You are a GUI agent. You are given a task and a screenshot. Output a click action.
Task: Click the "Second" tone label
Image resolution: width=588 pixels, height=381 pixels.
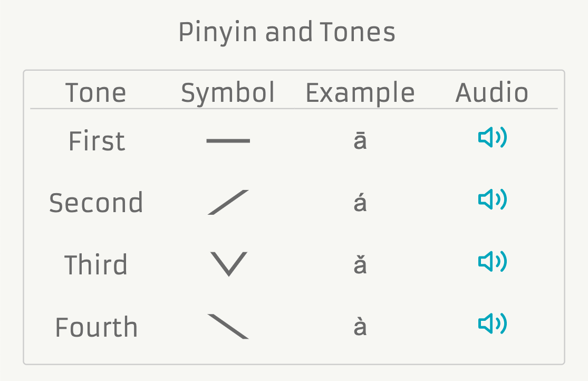(96, 203)
